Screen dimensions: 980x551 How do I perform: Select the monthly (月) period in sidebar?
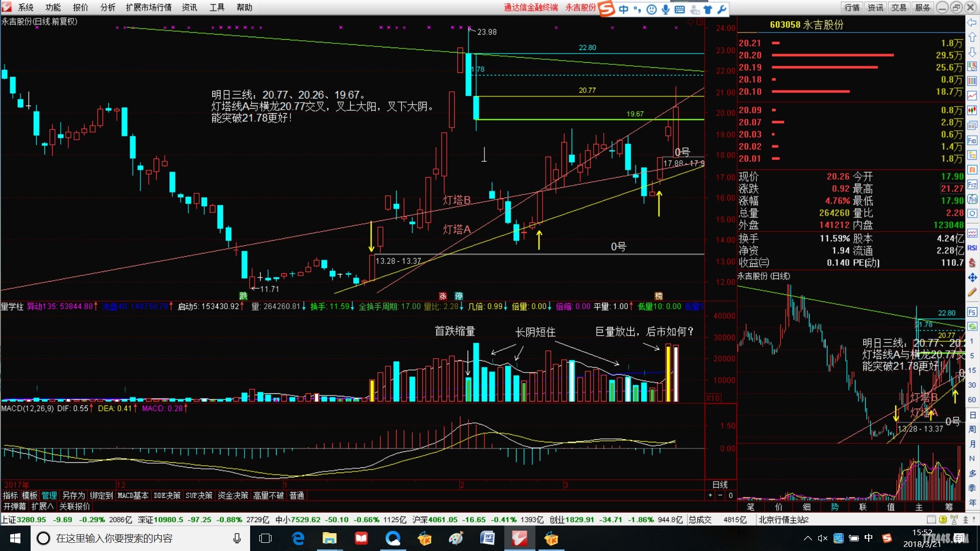(x=972, y=444)
